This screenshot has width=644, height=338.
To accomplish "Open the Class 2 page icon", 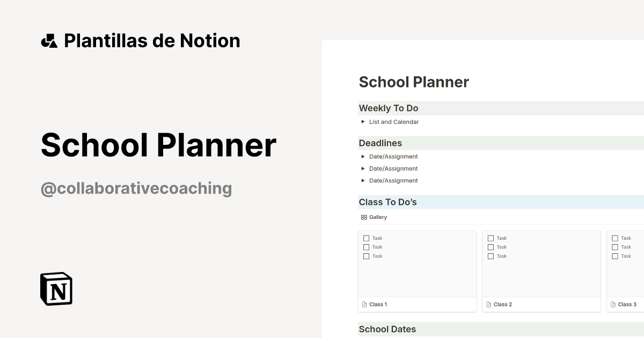I will coord(488,304).
